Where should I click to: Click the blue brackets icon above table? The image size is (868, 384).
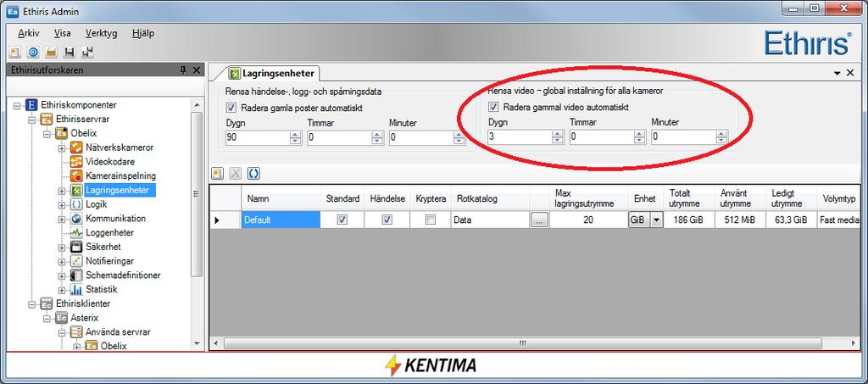(253, 174)
